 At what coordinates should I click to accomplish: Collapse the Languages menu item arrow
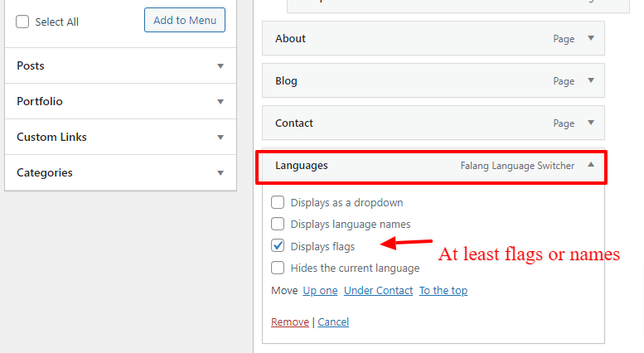coord(591,165)
